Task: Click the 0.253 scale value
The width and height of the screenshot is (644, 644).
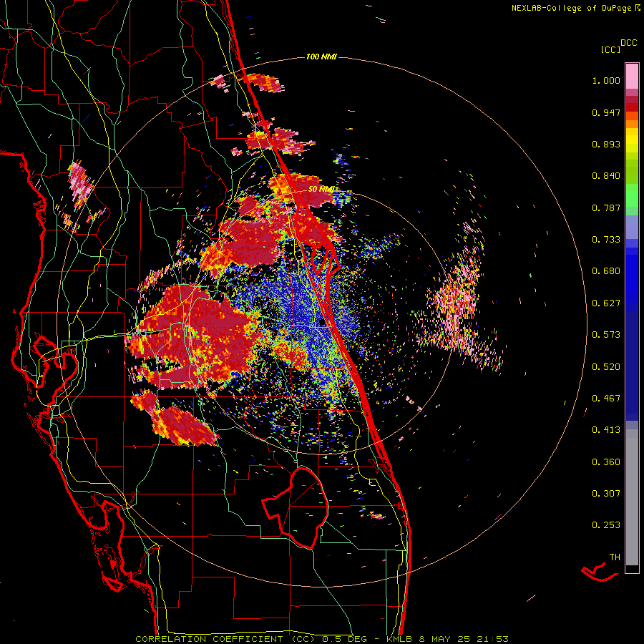Action: [x=606, y=525]
